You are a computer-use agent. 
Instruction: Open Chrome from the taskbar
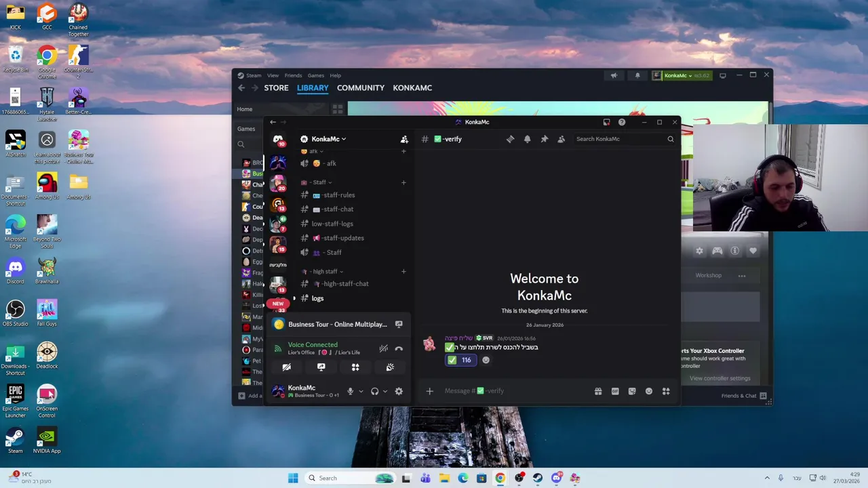click(500, 479)
